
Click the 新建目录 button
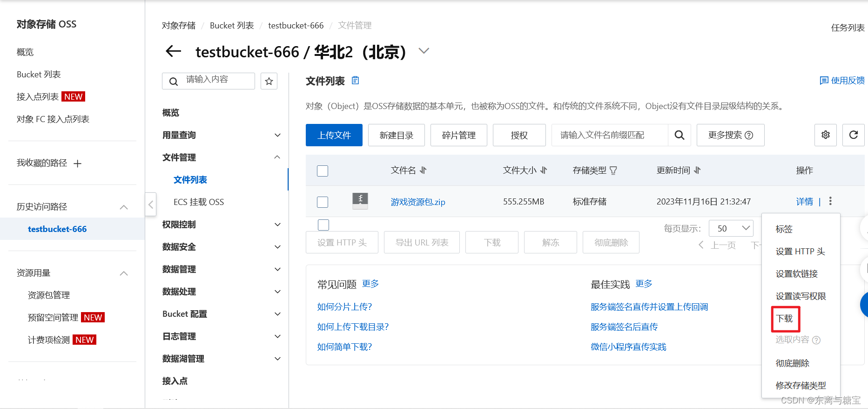(x=397, y=135)
